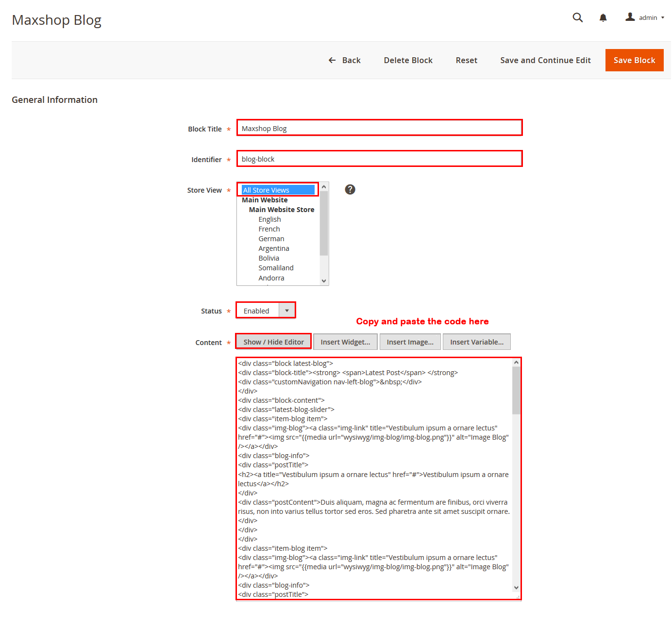The image size is (672, 626).
Task: Open Insert Widget dialog
Action: (345, 342)
